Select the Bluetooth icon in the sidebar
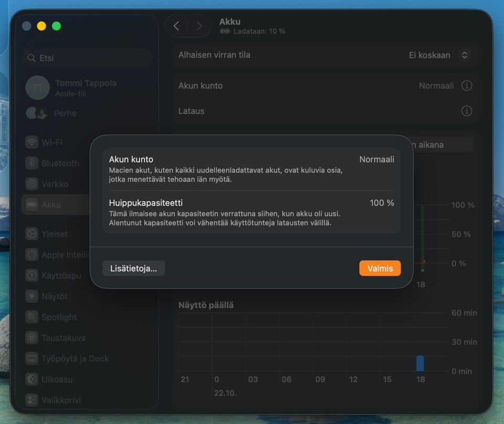Image resolution: width=504 pixels, height=424 pixels. pyautogui.click(x=32, y=163)
